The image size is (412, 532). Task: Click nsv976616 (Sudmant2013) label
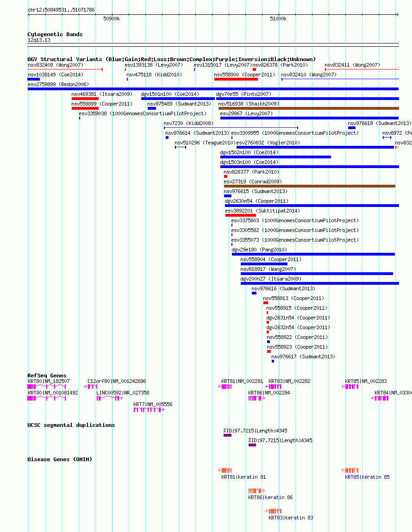coord(283,289)
